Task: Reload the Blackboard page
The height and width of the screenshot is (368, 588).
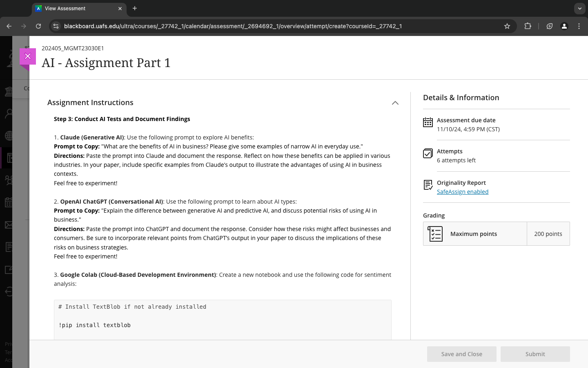Action: 38,26
